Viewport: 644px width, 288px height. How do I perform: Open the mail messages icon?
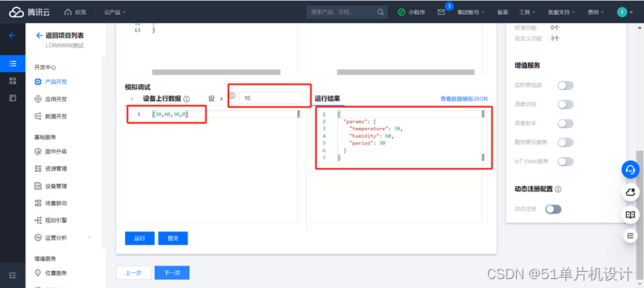pos(441,12)
